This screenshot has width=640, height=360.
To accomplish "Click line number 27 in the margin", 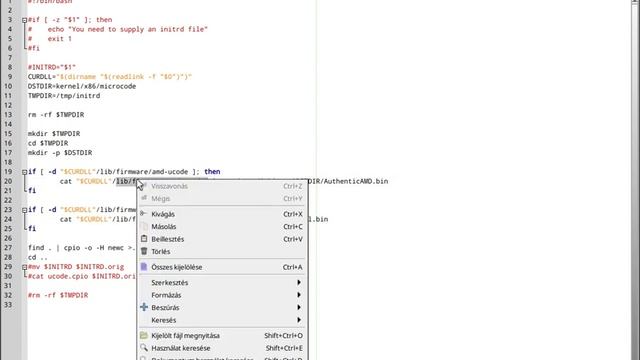I will [8, 248].
